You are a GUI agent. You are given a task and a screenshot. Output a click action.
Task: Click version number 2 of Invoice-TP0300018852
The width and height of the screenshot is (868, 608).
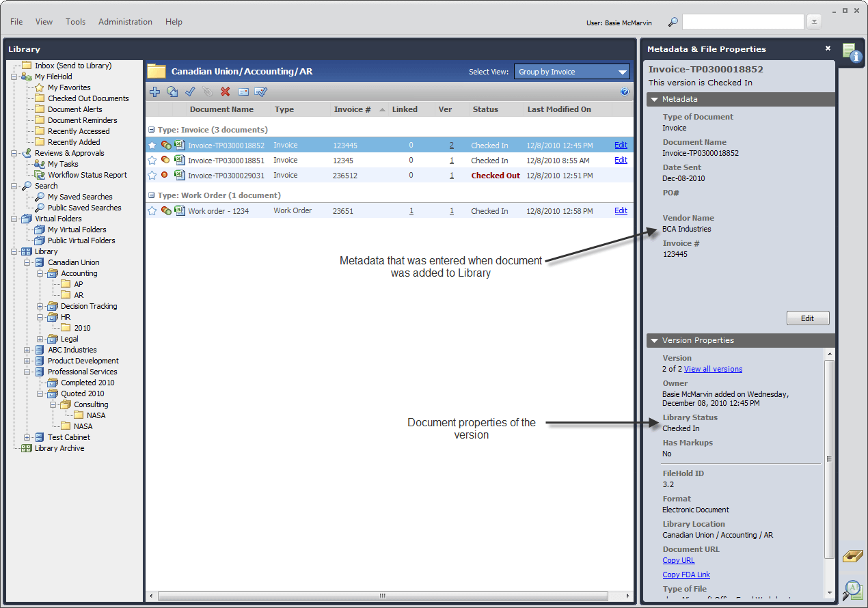coord(452,145)
